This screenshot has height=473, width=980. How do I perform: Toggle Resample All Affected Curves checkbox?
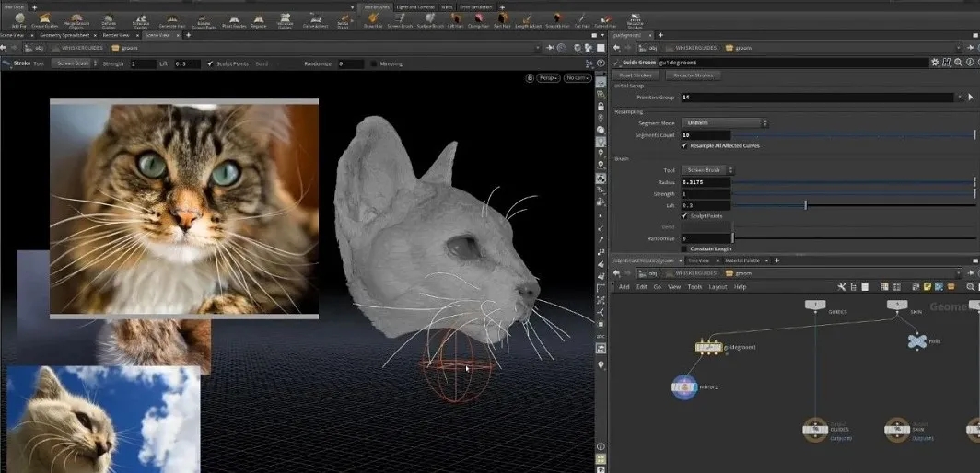(683, 146)
